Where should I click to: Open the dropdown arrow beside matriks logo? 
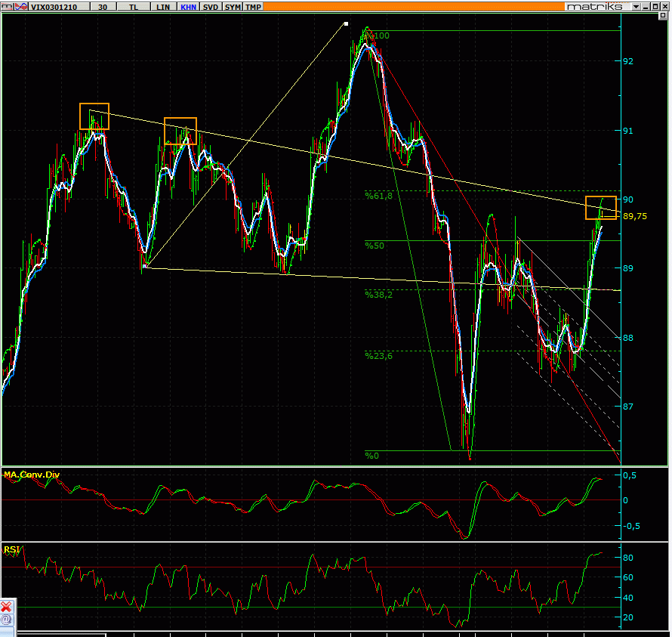tap(636, 6)
